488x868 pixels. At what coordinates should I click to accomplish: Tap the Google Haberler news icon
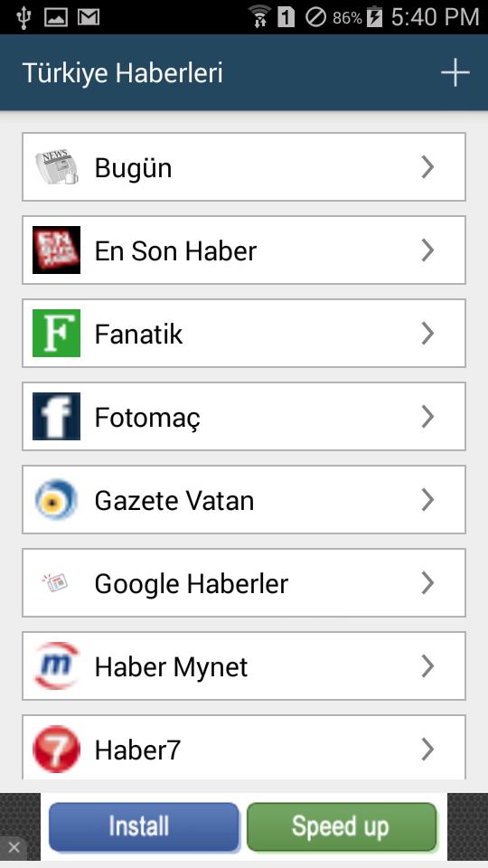[55, 582]
